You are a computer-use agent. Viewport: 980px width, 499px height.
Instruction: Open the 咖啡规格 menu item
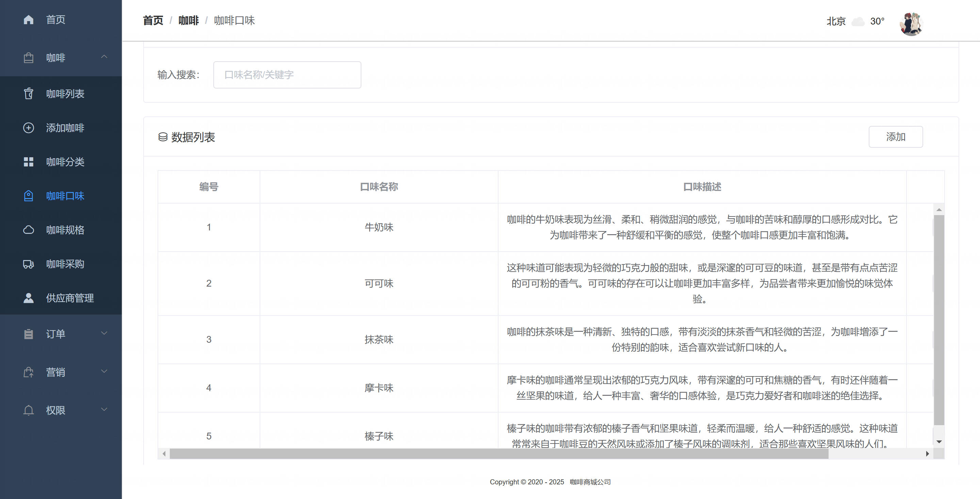click(61, 230)
